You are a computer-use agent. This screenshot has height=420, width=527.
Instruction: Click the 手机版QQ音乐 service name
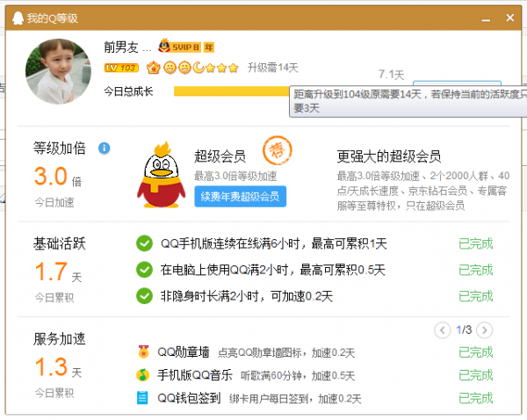click(x=195, y=375)
